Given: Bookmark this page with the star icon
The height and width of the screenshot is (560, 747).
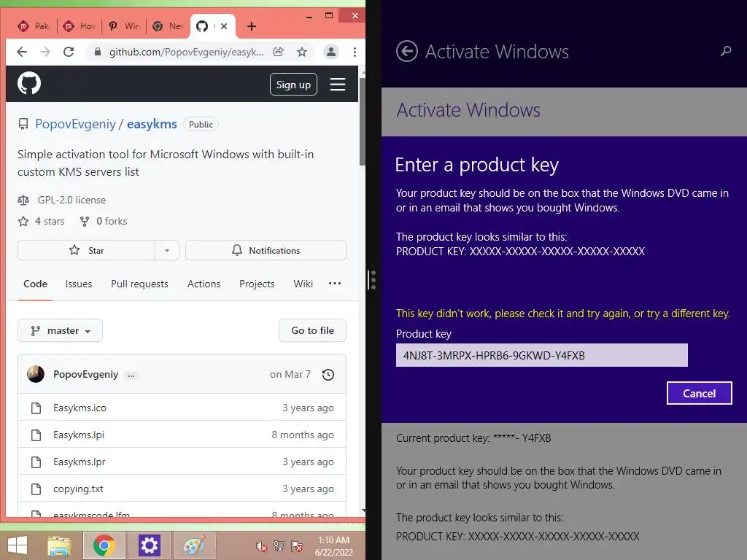Looking at the screenshot, I should point(301,52).
